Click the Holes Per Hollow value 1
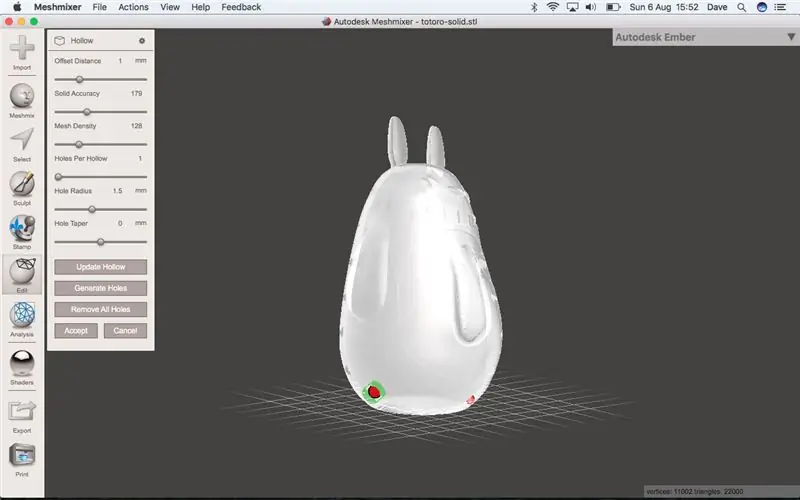This screenshot has width=800, height=500. 140,159
